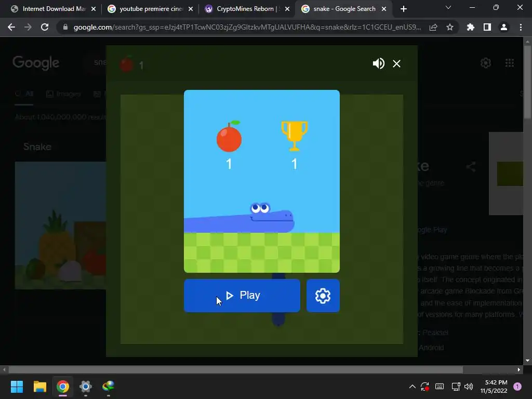The height and width of the screenshot is (399, 532).
Task: Open Google quick settings gear
Action: [x=486, y=63]
